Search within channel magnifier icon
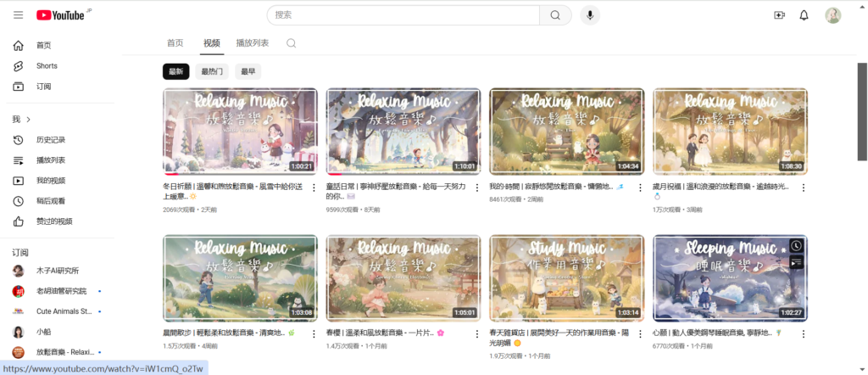 pyautogui.click(x=292, y=43)
